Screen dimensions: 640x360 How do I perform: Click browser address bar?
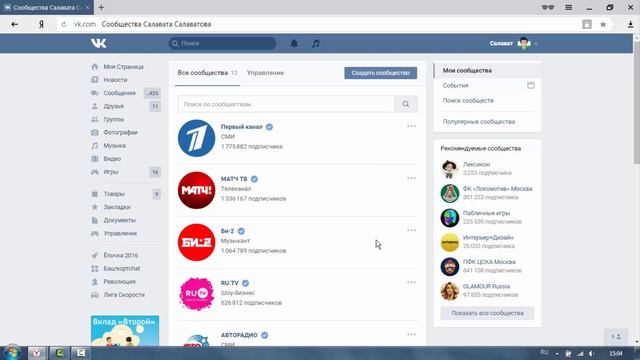click(x=318, y=24)
